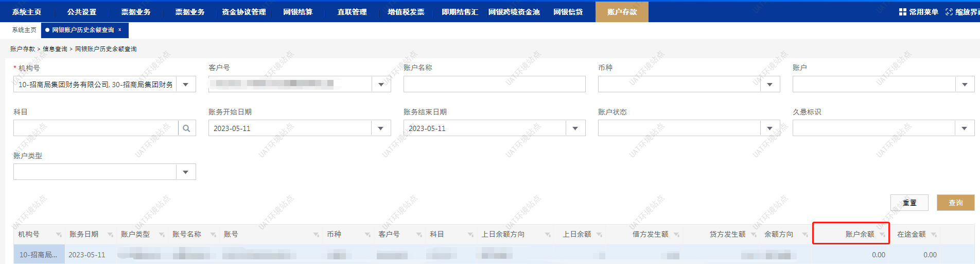Viewport: 980px width, 264px height.
Task: Click the 重置 reset button
Action: [x=909, y=203]
